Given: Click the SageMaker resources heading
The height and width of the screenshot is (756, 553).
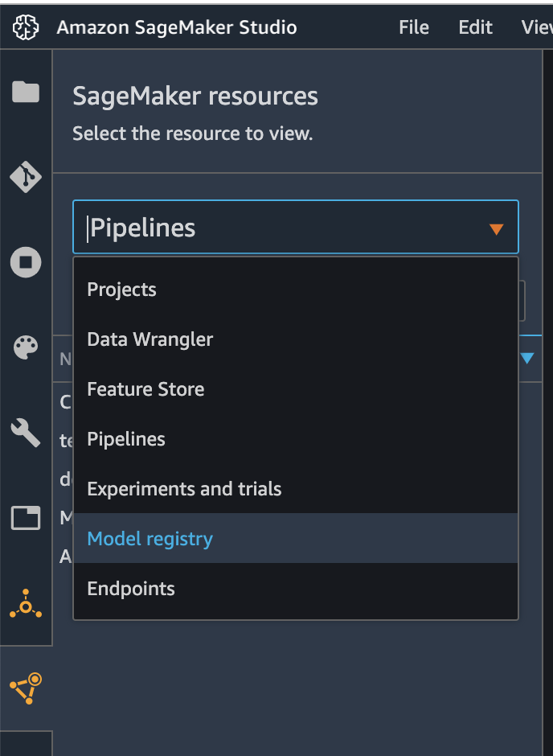Looking at the screenshot, I should (195, 97).
